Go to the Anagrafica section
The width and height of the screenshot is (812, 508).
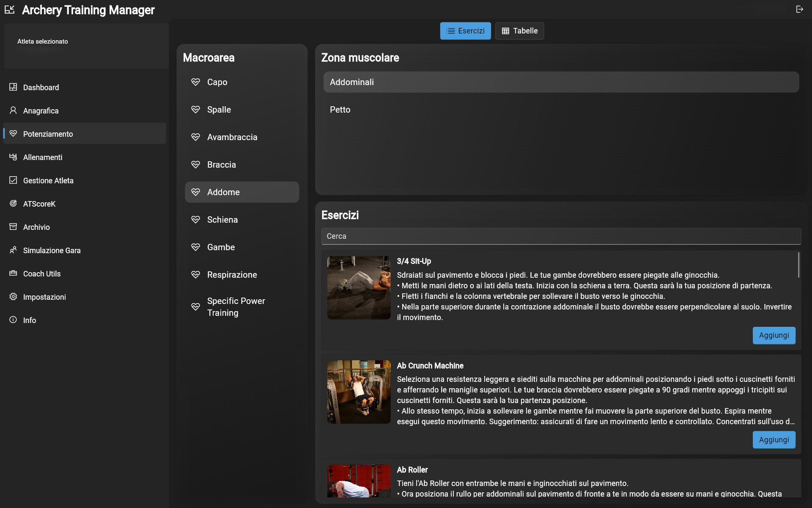(85, 110)
